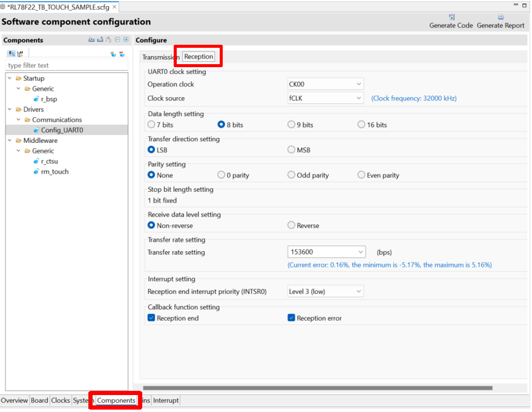Select the 9 bits data length
532x412 pixels.
click(291, 125)
